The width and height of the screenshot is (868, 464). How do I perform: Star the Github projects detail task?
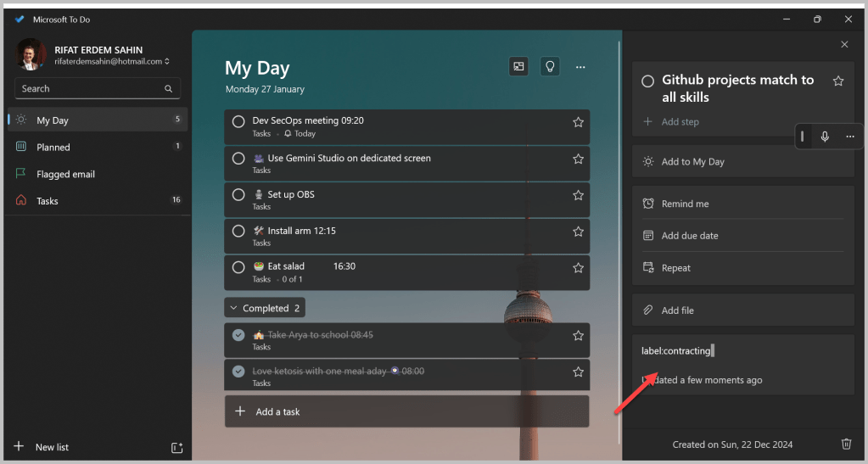pyautogui.click(x=838, y=81)
